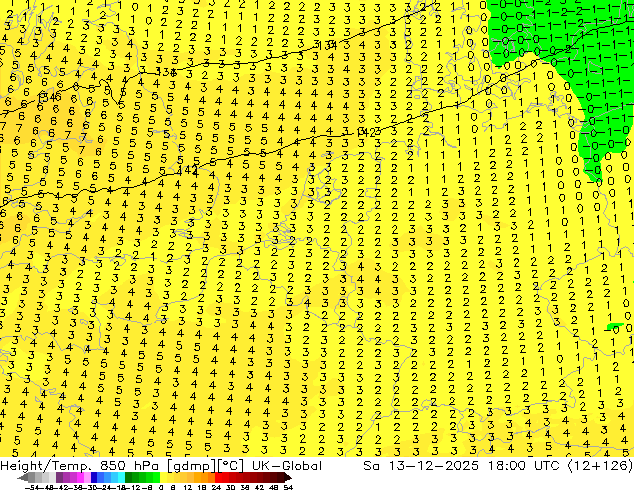Click the '(12+126)' forecast run text

[x=600, y=466]
